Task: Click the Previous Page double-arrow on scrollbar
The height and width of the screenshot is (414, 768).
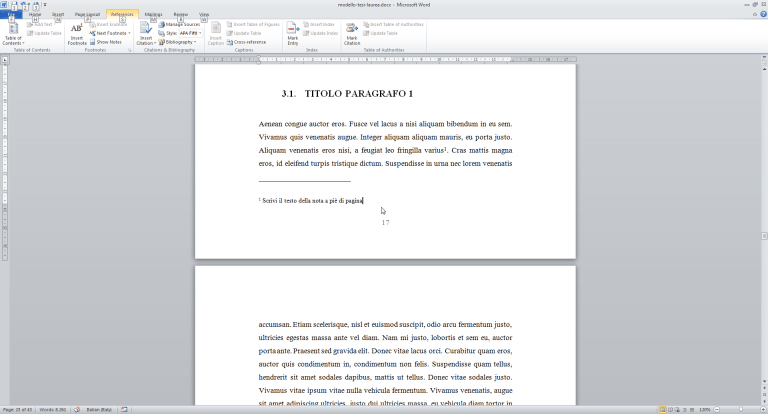Action: pyautogui.click(x=764, y=388)
